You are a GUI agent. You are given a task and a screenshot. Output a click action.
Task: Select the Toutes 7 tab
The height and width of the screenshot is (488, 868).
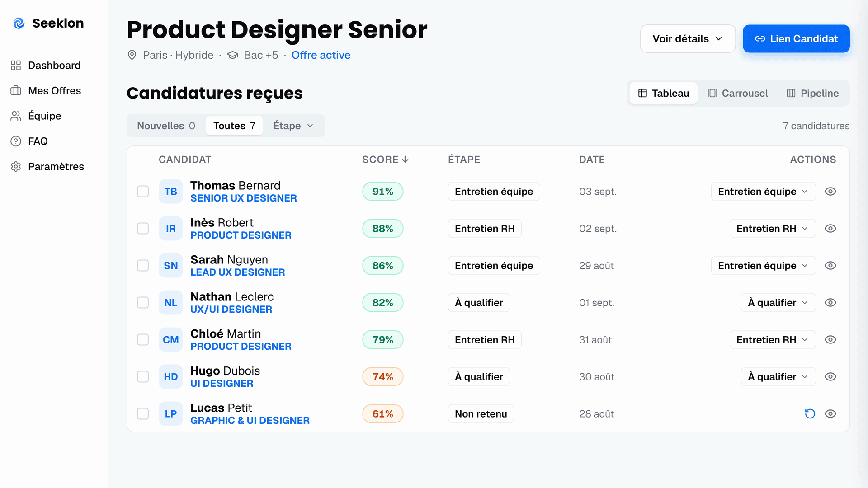[234, 126]
